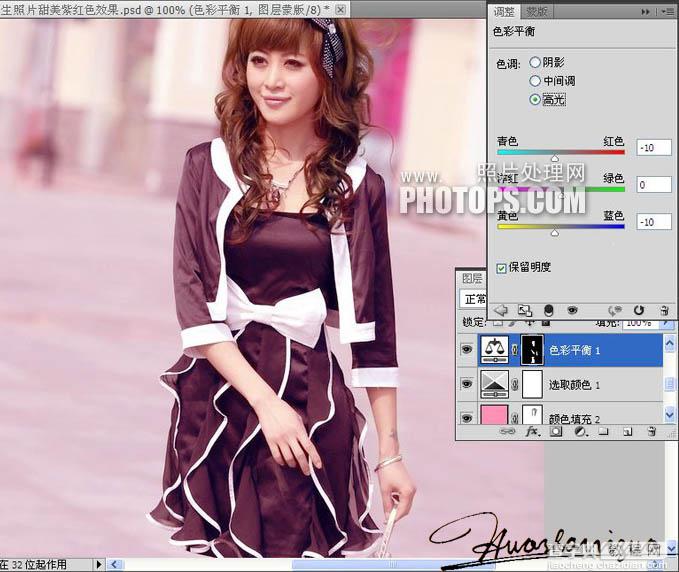Reset the color balance adjustment to defaults
This screenshot has height=572, width=679.
pyautogui.click(x=639, y=310)
